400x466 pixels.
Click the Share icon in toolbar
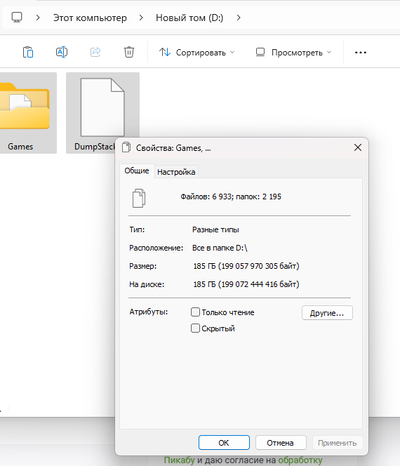tap(95, 52)
